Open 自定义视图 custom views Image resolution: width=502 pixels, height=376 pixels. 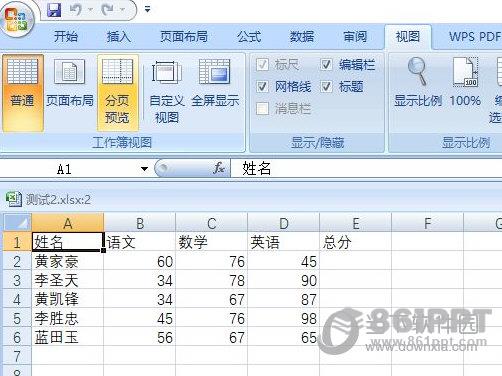coord(167,92)
